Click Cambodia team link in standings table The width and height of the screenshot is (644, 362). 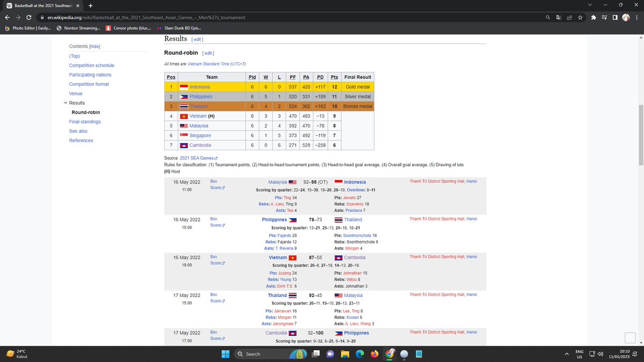point(200,145)
